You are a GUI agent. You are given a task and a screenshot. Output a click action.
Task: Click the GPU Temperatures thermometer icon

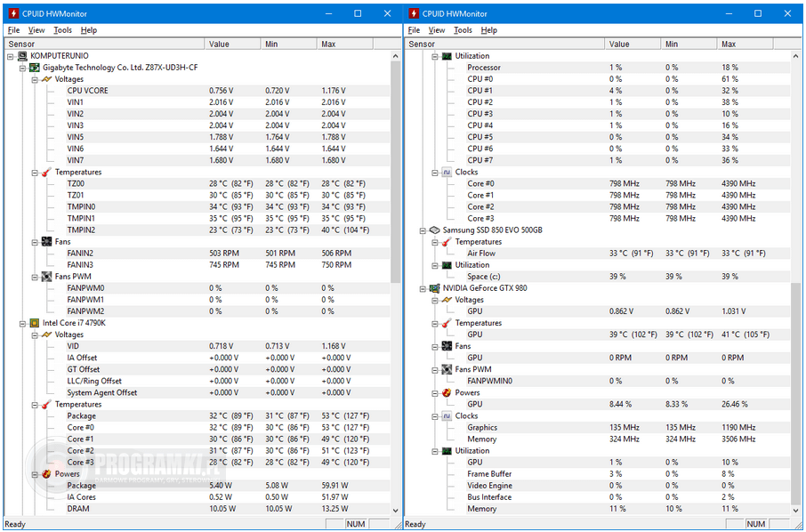[447, 323]
